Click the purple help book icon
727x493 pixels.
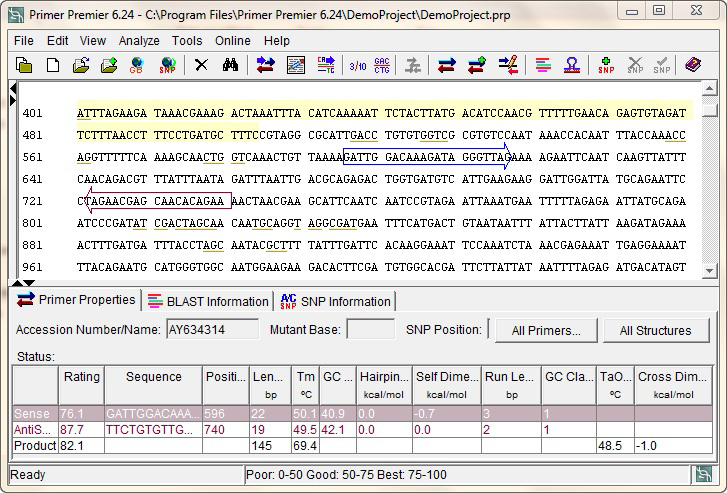(693, 65)
